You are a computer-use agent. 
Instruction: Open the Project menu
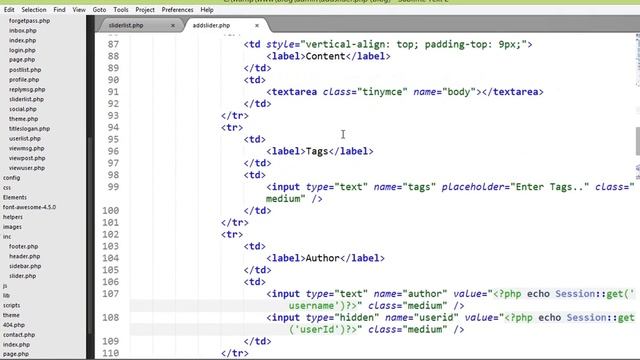pos(145,9)
